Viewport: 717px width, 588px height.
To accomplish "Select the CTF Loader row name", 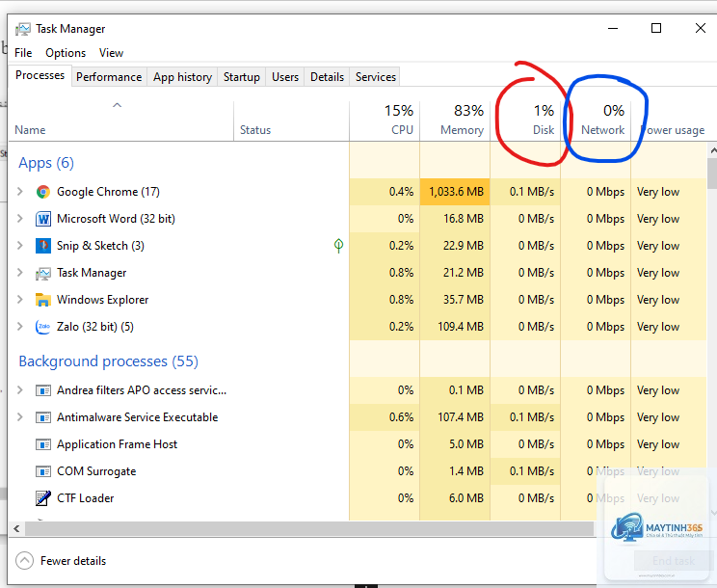I will [85, 498].
